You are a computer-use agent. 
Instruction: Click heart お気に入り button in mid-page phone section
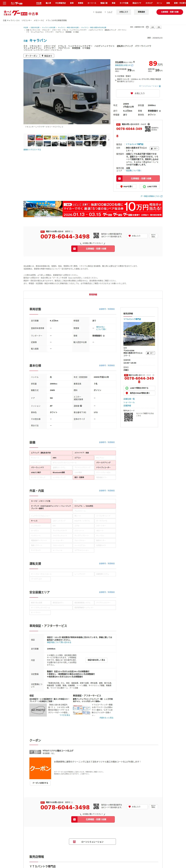[x=137, y=236]
